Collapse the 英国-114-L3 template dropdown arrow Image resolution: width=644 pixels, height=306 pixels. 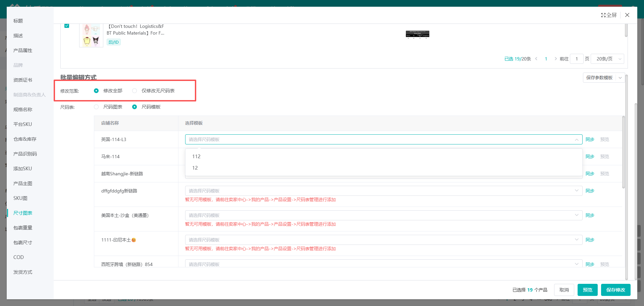coord(577,139)
